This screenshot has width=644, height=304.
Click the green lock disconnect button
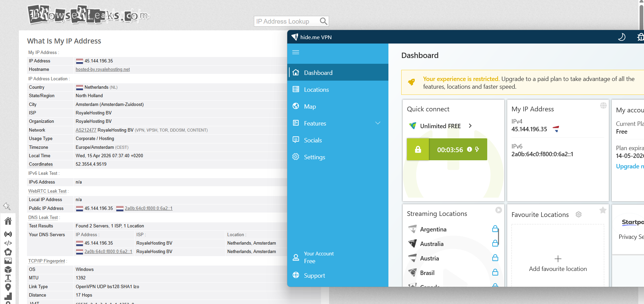pos(418,149)
